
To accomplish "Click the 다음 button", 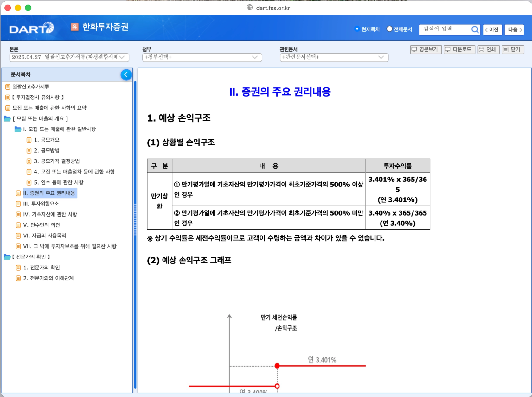I will (x=514, y=30).
